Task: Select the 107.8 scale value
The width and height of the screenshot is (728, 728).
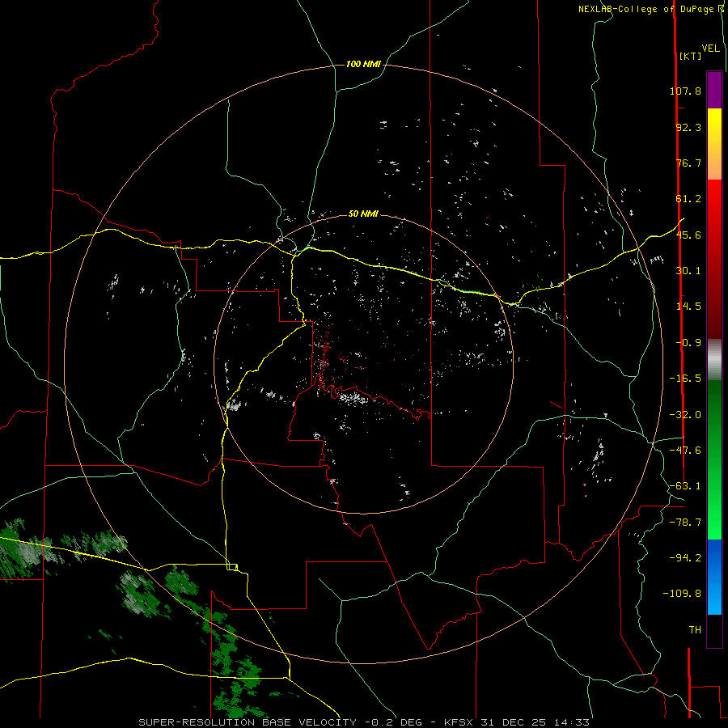Action: click(685, 91)
